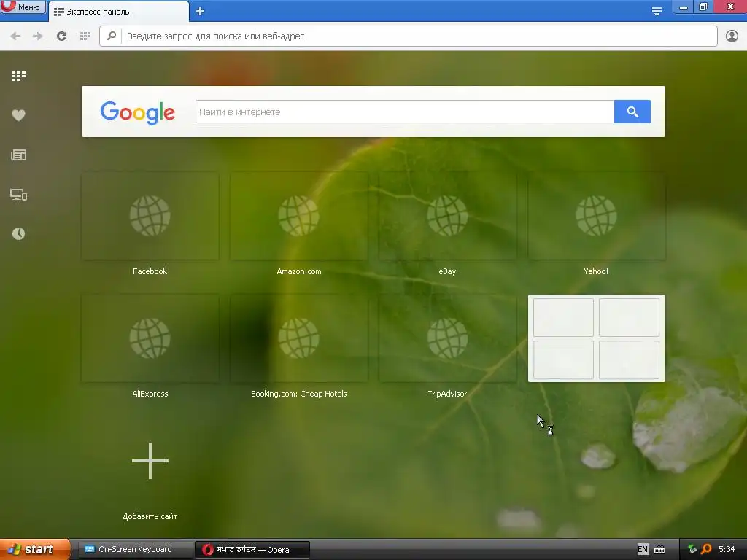Click the magnifier icon in address bar
Image resolution: width=747 pixels, height=560 pixels.
click(112, 36)
